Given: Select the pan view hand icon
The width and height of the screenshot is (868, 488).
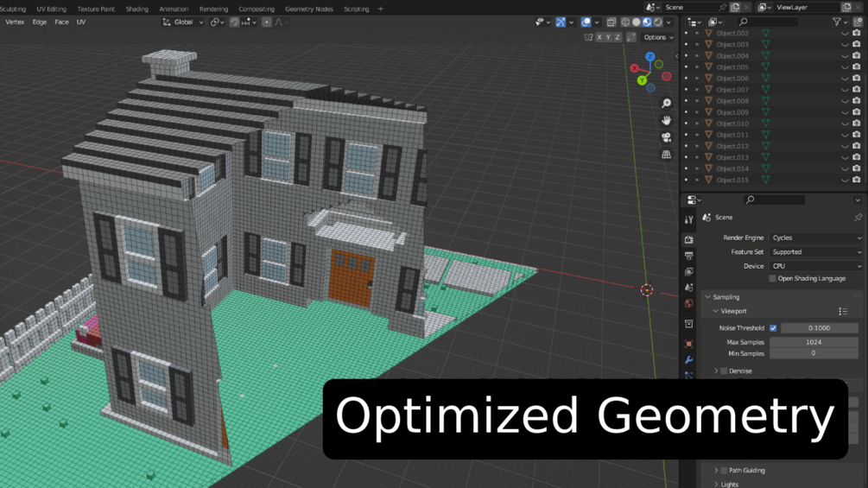Looking at the screenshot, I should [x=667, y=120].
